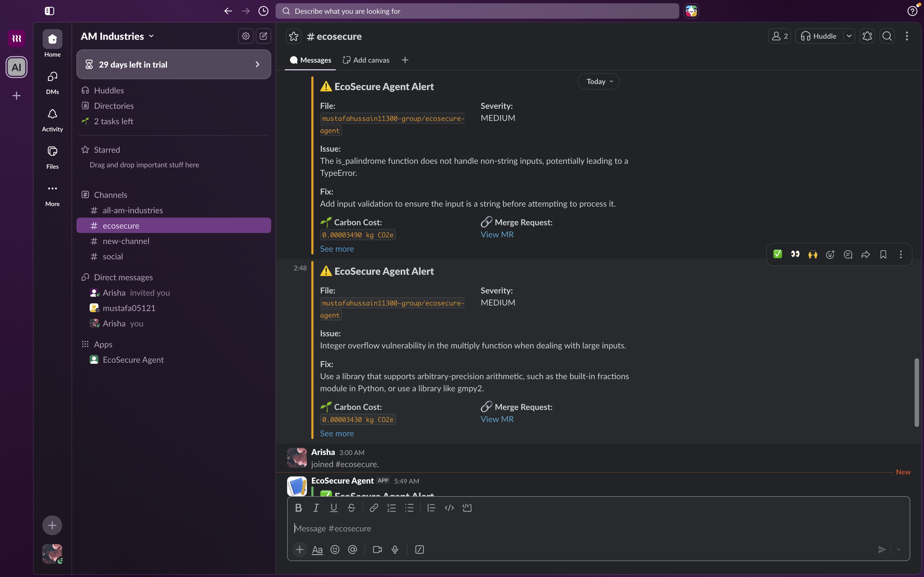924x577 pixels.
Task: Click the forward message arrow icon
Action: click(x=866, y=254)
